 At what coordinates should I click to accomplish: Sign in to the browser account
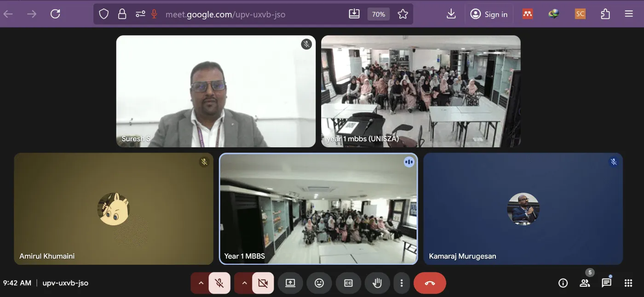click(489, 14)
